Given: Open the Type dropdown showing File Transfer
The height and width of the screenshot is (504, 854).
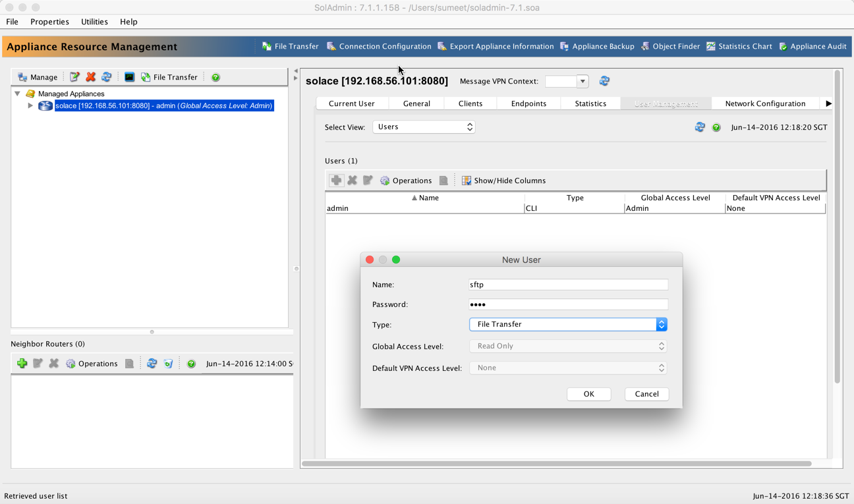Looking at the screenshot, I should pyautogui.click(x=568, y=324).
